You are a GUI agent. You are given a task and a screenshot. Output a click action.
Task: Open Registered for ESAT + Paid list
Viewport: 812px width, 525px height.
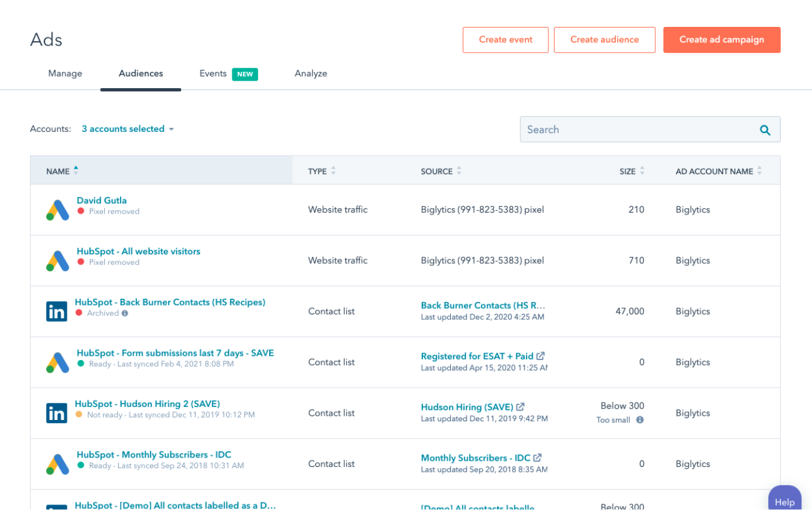click(x=477, y=356)
